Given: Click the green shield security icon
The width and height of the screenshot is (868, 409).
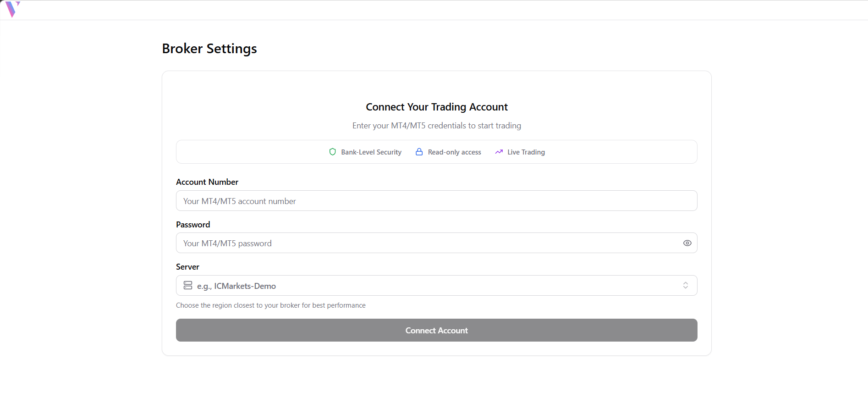Looking at the screenshot, I should coord(333,152).
